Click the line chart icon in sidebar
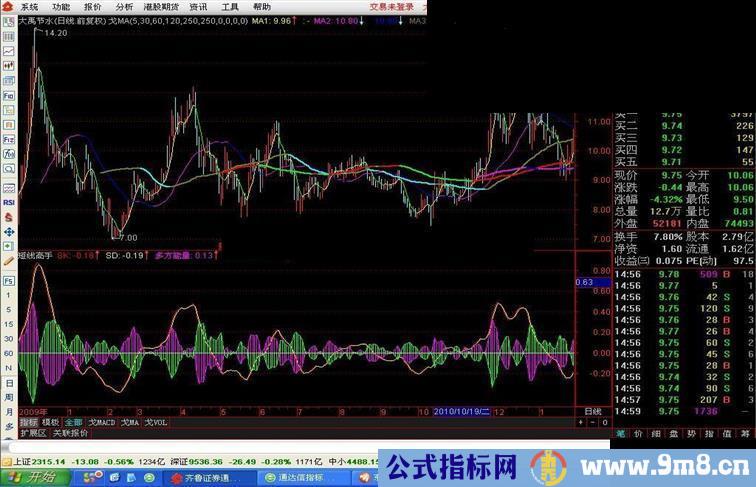756x487 pixels. click(x=8, y=51)
